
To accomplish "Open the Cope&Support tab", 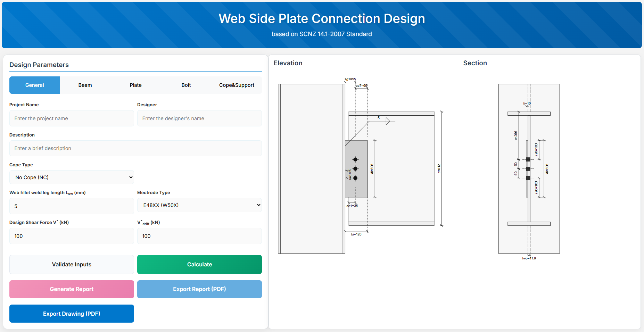I will pyautogui.click(x=237, y=85).
